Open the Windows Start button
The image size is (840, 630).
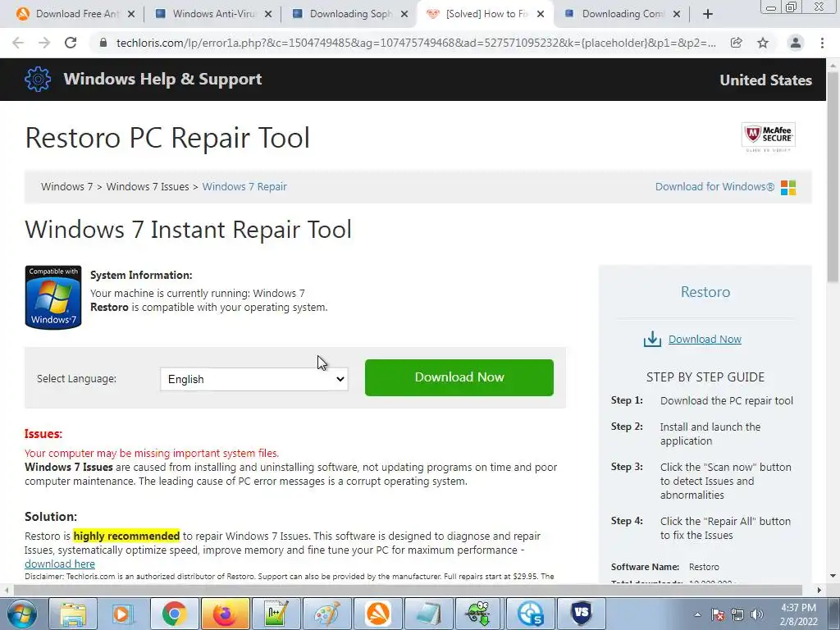(x=21, y=614)
